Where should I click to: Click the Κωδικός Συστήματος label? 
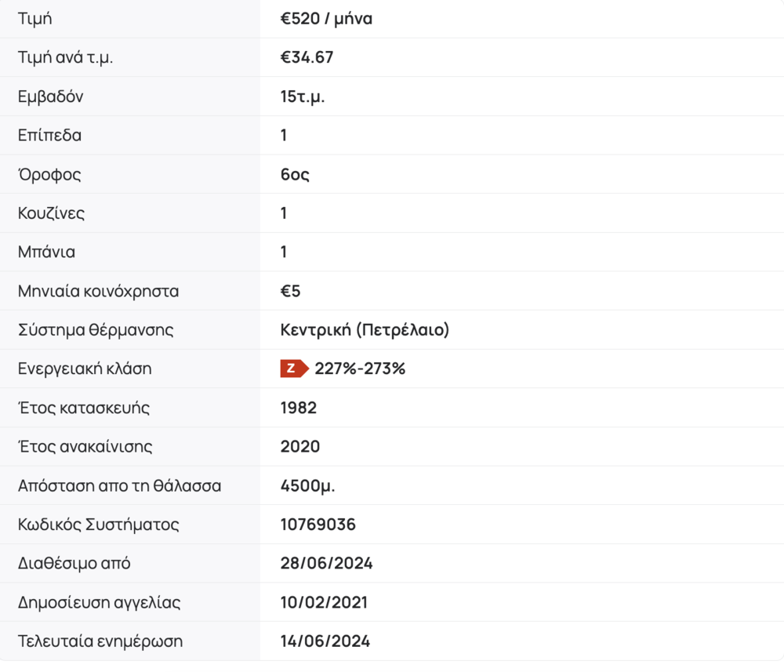[x=99, y=525]
